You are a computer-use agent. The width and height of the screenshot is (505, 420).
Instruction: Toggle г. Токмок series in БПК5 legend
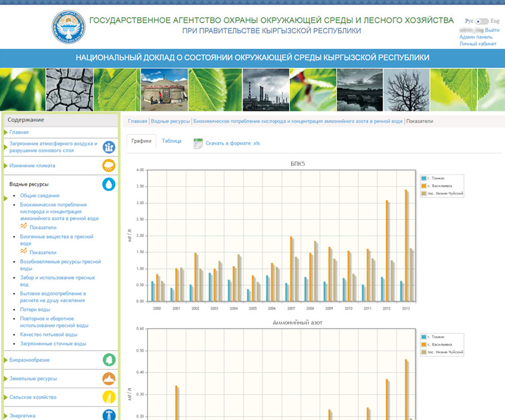coord(433,178)
